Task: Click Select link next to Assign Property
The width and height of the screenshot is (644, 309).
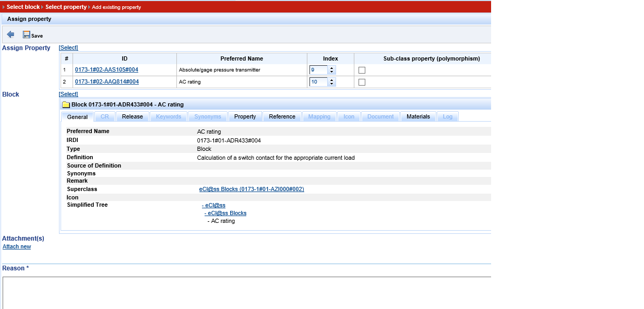Action: [68, 47]
